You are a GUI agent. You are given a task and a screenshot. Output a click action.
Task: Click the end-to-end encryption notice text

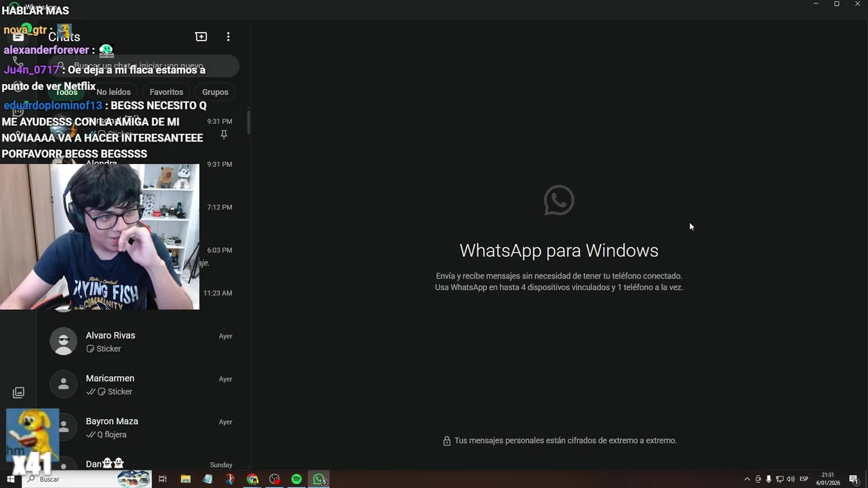pos(566,441)
